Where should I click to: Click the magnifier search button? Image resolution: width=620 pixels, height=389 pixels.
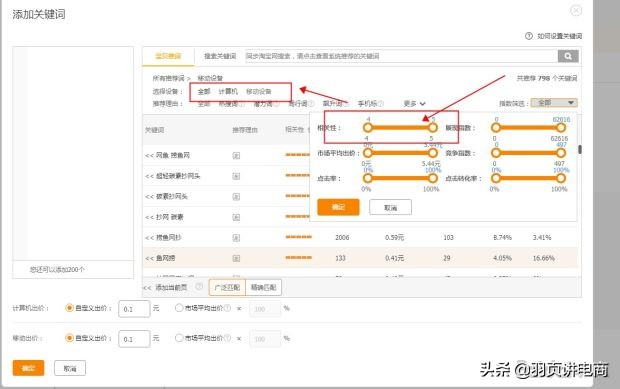[x=568, y=56]
